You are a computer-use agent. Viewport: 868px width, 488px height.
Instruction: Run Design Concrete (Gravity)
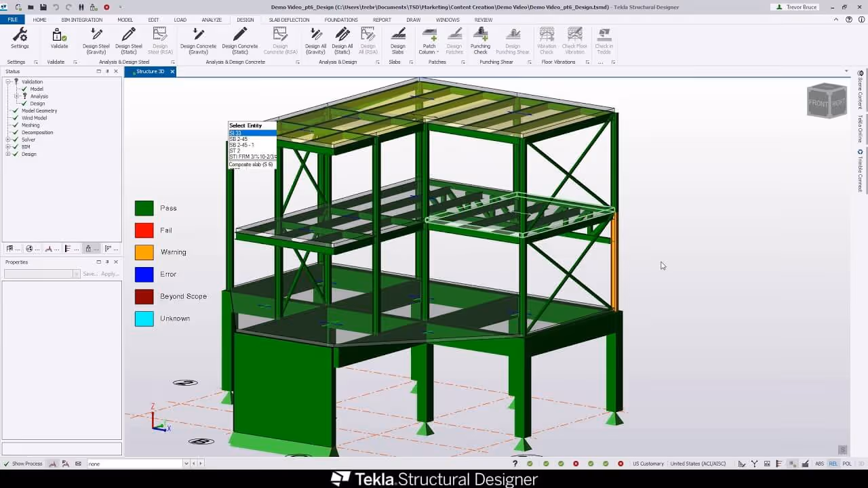(198, 41)
